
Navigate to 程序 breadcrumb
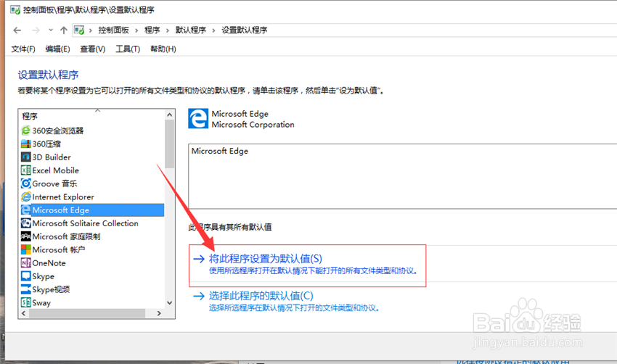point(152,30)
